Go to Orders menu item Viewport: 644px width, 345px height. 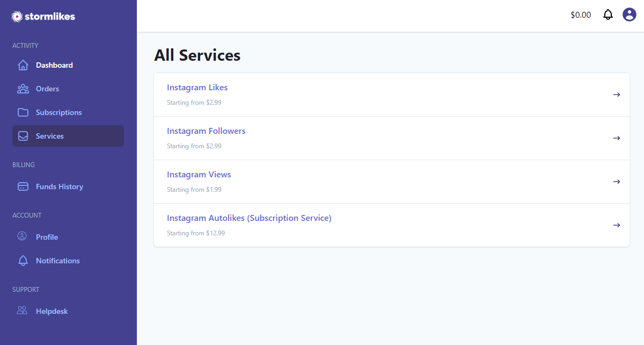coord(47,89)
